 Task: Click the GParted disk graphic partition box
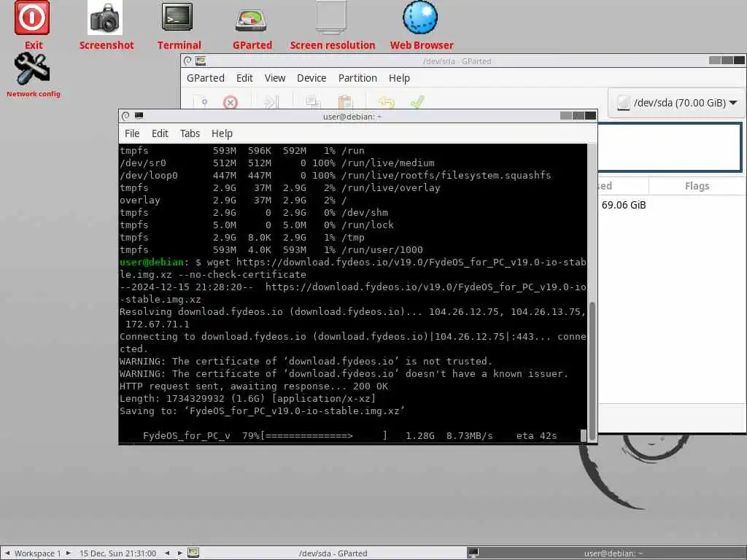pos(670,147)
